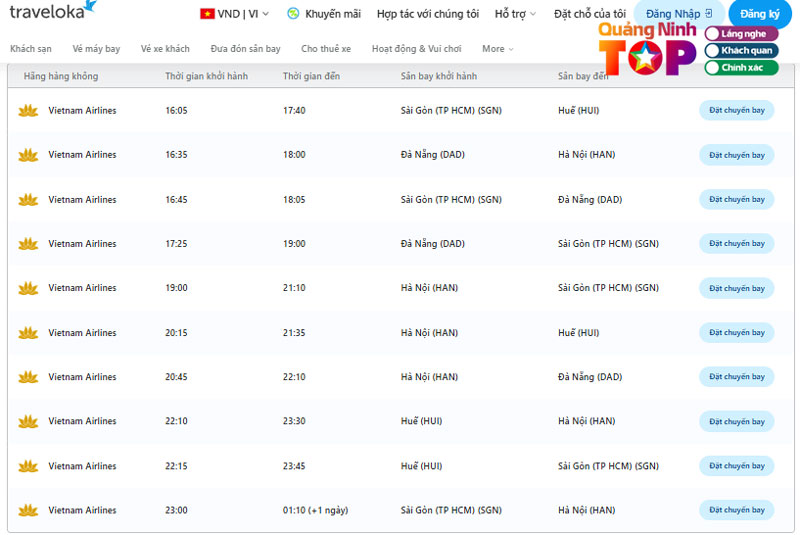Click the Khuyến mãi percent icon
Screen dimensions: 800x535
pos(293,14)
